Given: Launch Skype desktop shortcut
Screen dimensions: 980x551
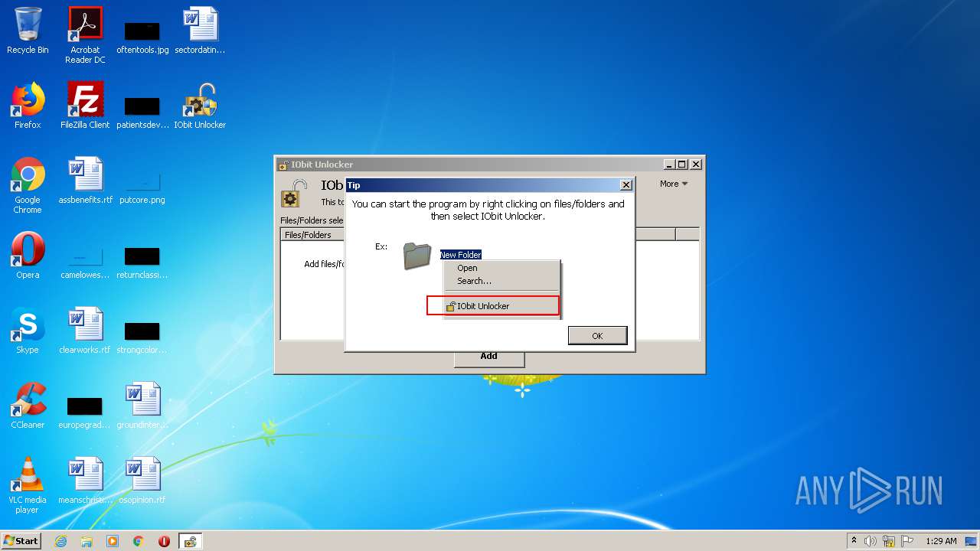Looking at the screenshot, I should tap(28, 331).
